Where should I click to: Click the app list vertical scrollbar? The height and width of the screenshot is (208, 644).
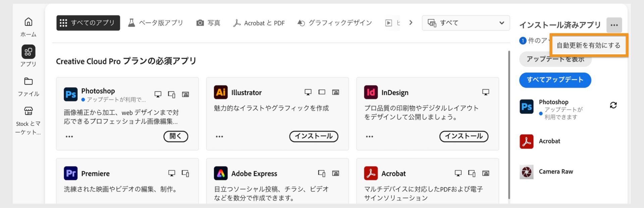(x=509, y=125)
